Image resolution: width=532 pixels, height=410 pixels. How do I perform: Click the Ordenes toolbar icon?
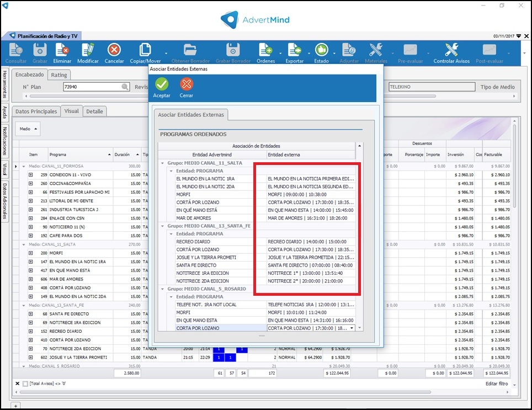265,50
